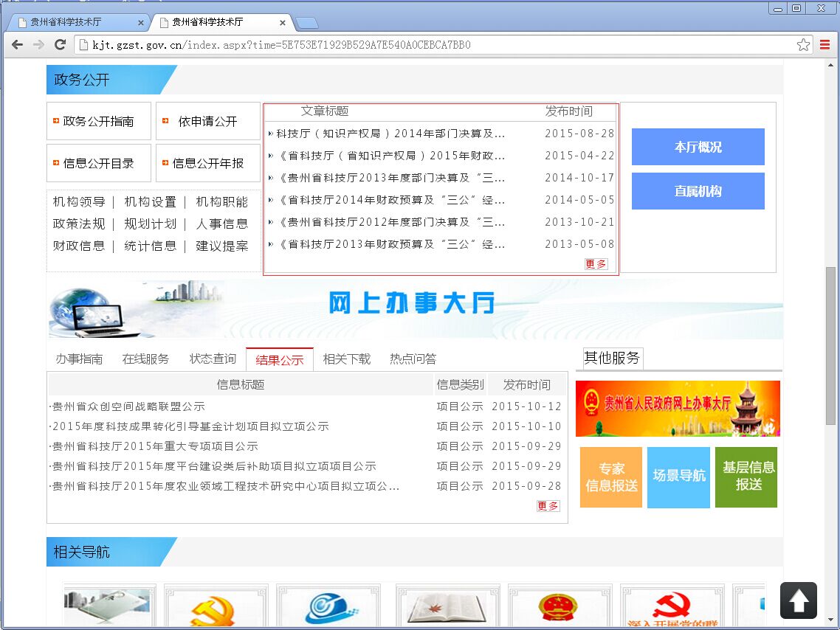Viewport: 840px width, 630px height.
Task: Switch to the 相关下载 tab
Action: (x=346, y=359)
